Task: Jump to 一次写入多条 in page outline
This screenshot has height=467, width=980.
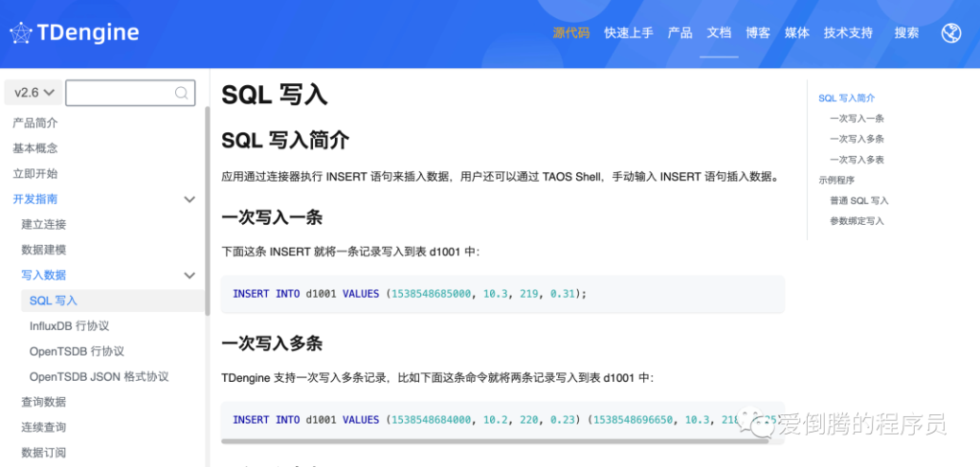Action: 857,139
